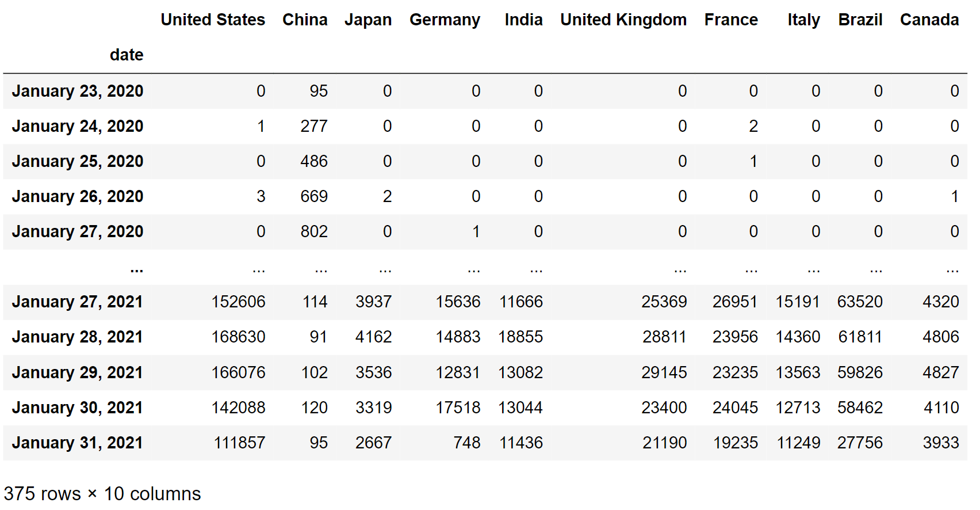Select the Canada value 4827
980x510 pixels.
click(941, 372)
